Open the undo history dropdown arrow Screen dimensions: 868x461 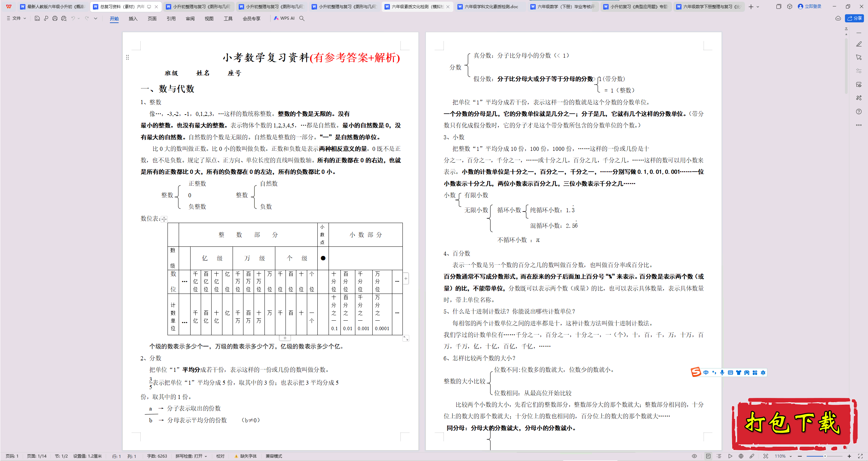(x=79, y=19)
